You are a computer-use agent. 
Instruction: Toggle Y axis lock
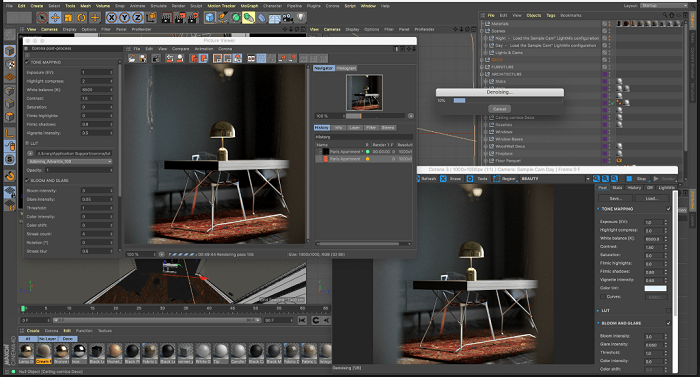[125, 17]
